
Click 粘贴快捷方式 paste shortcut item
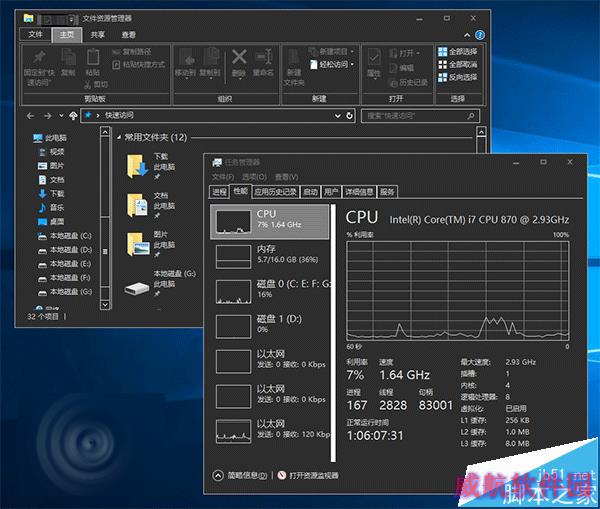(139, 65)
